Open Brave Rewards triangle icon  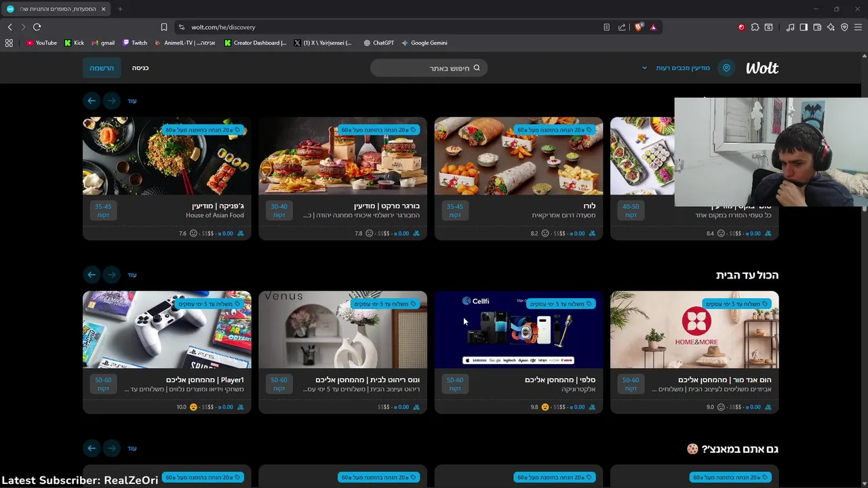coord(653,27)
